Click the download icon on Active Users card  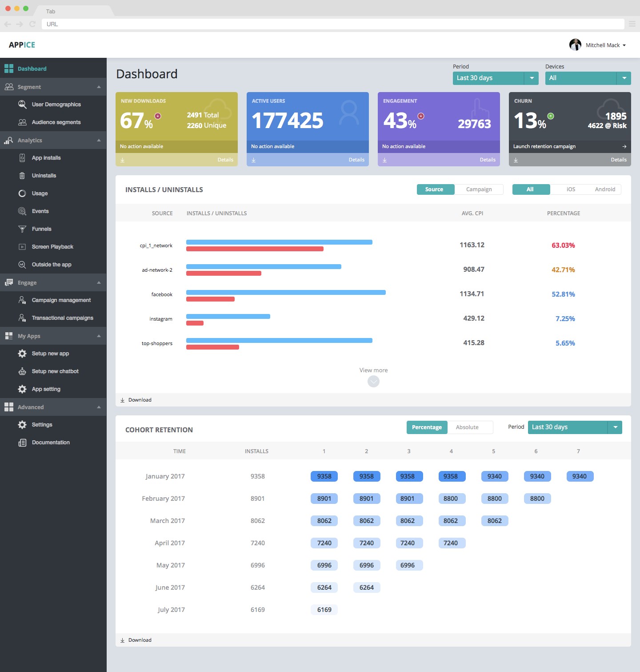click(x=254, y=160)
